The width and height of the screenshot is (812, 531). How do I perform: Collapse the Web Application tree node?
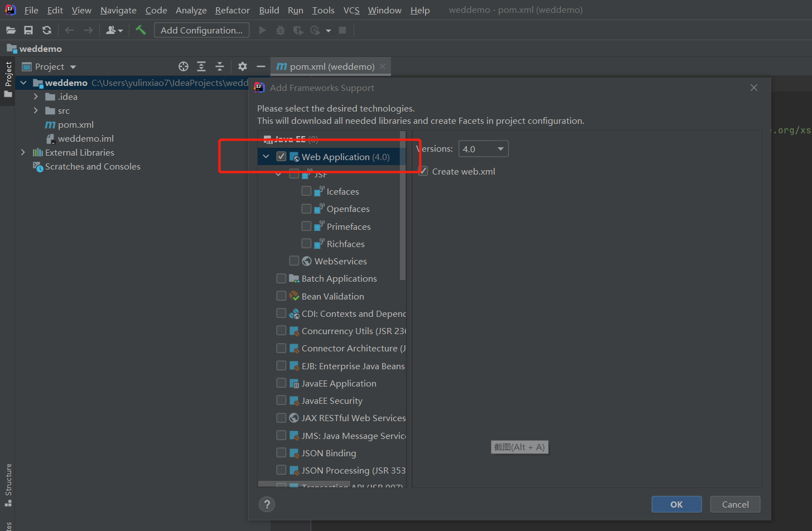click(266, 157)
